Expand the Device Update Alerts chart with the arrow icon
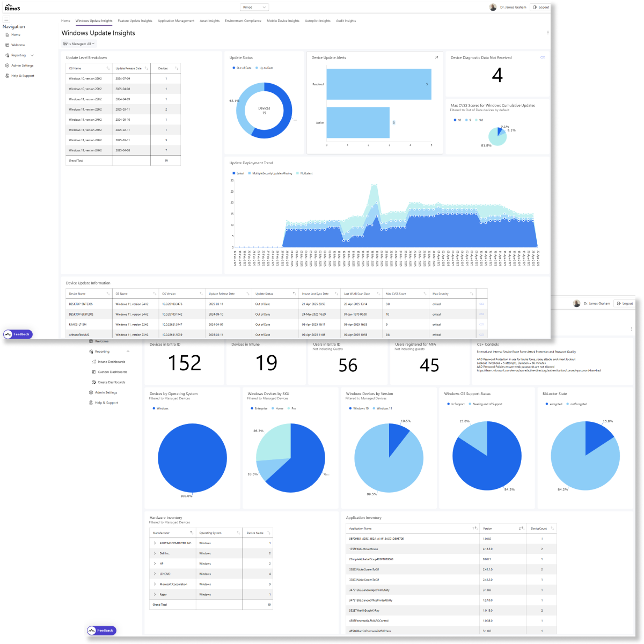 pos(436,57)
